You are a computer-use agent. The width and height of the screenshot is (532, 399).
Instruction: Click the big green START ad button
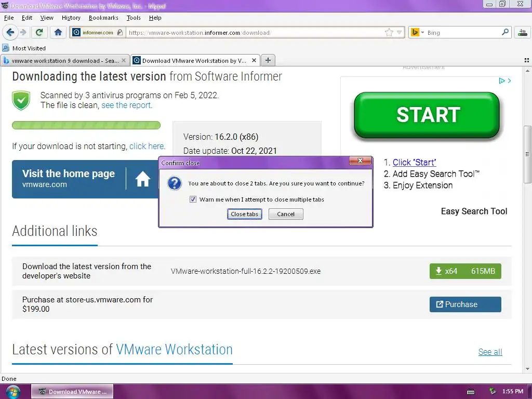pos(427,115)
